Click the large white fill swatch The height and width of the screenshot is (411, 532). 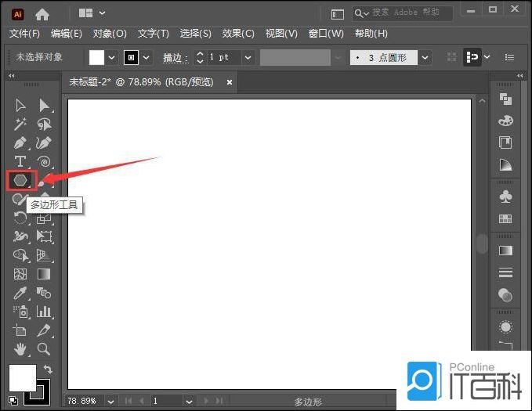point(23,378)
